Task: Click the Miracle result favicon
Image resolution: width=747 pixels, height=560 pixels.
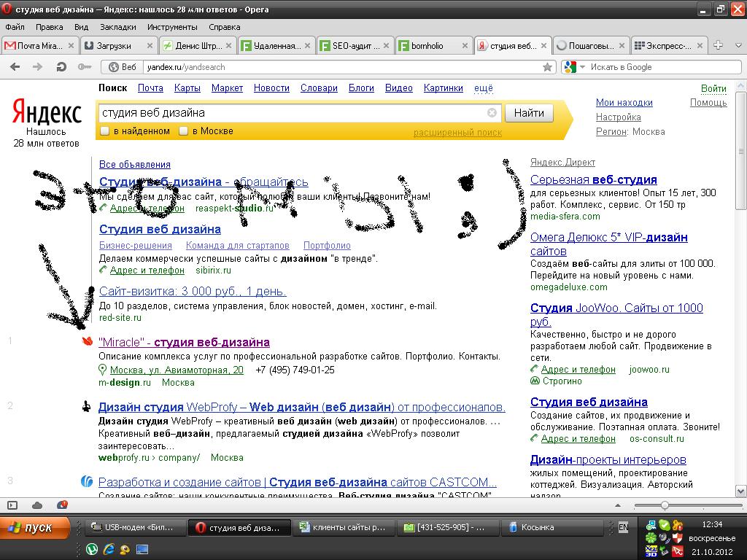Action: [x=87, y=341]
